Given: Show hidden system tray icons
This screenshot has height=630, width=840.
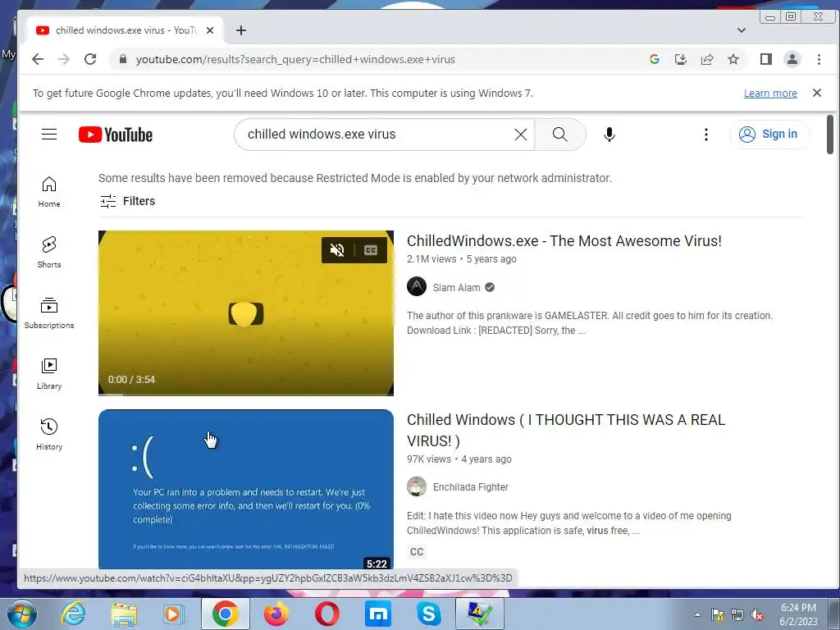Looking at the screenshot, I should coord(697,614).
